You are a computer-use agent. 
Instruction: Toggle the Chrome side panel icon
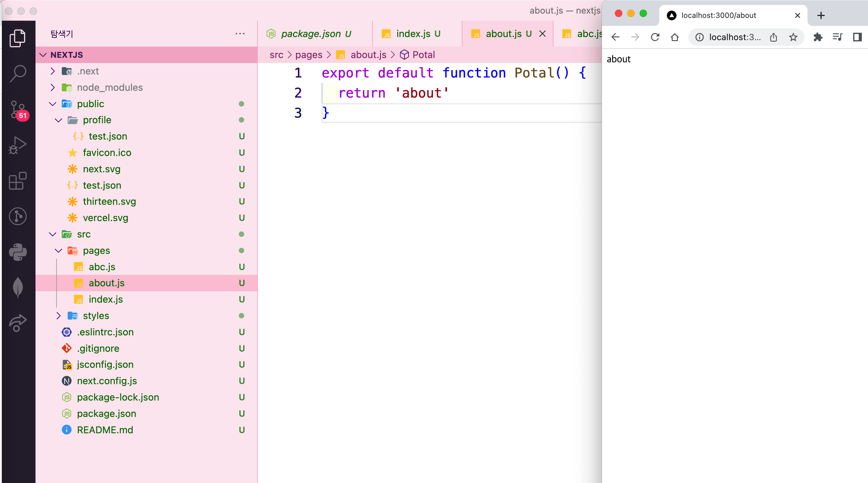pos(857,37)
